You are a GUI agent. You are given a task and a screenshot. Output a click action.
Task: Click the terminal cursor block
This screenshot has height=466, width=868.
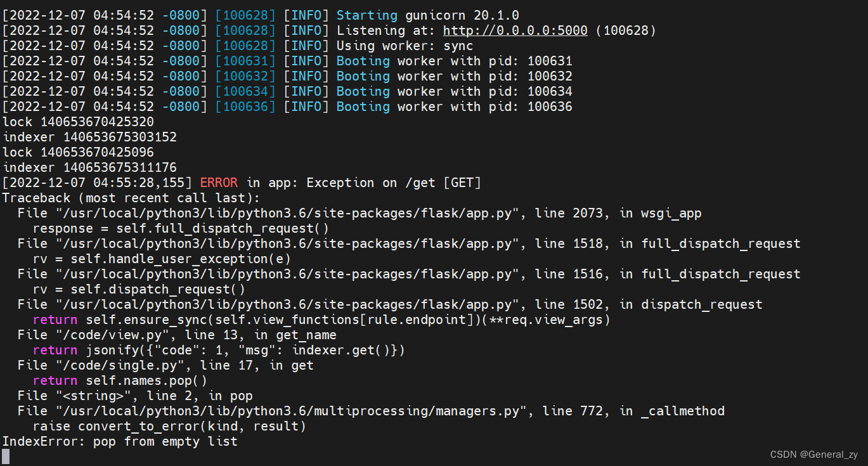tap(6, 456)
